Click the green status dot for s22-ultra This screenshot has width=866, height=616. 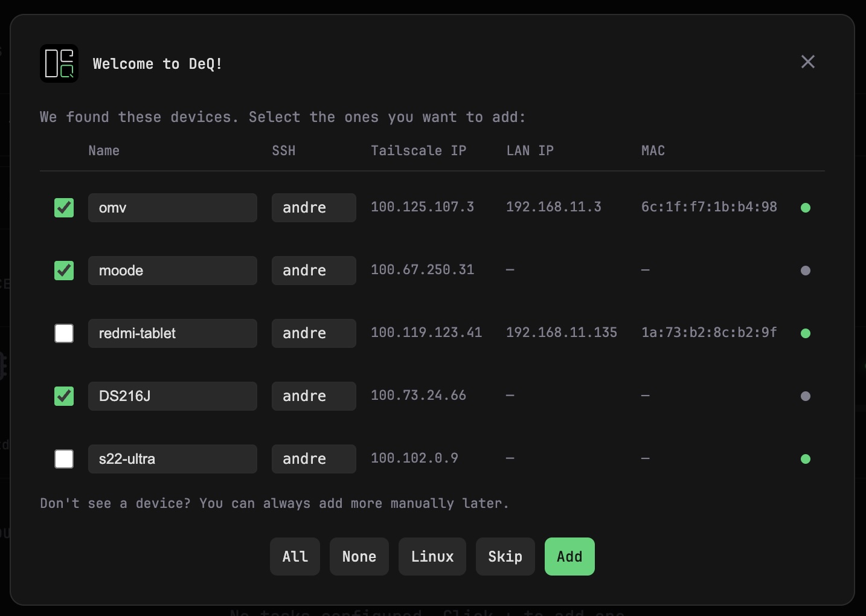click(805, 459)
